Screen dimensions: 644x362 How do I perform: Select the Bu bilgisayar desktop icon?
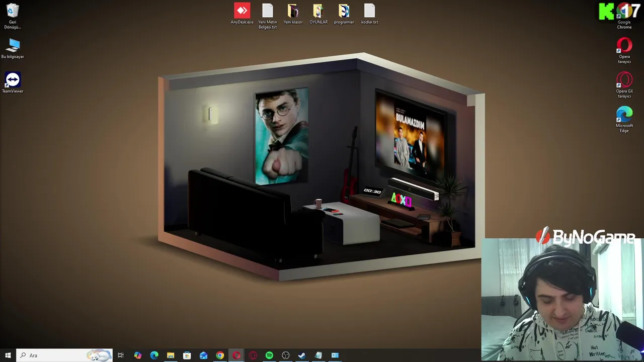tap(13, 49)
